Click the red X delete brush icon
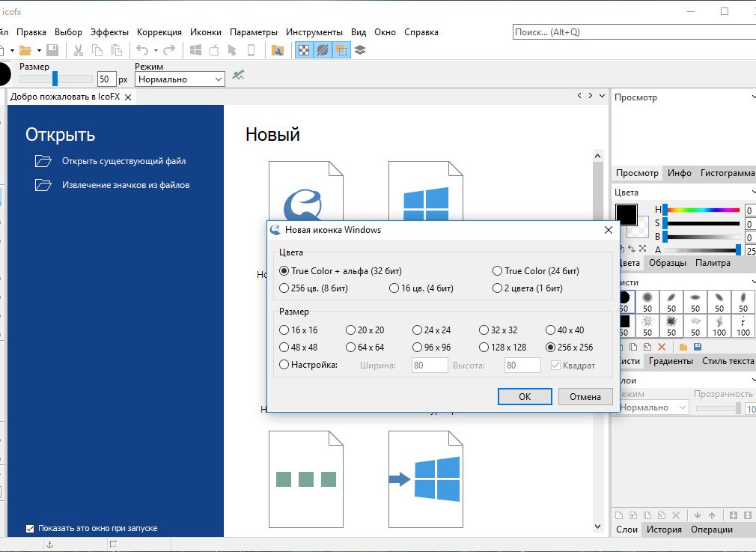The image size is (756, 552). pos(662,347)
